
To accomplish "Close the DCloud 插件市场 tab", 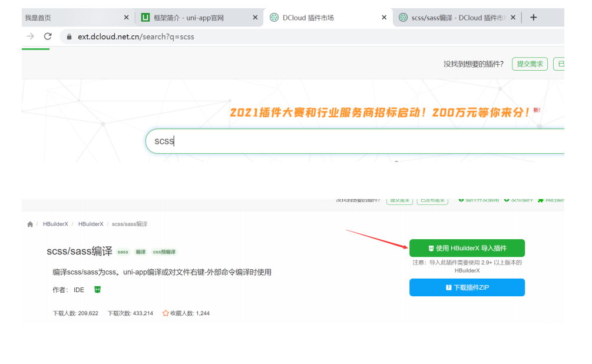I will (384, 17).
